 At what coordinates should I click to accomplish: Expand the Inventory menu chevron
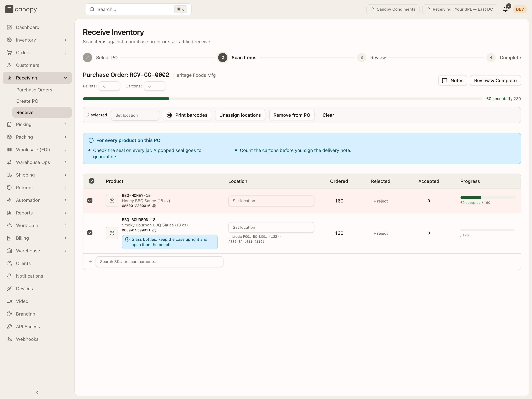(x=65, y=40)
